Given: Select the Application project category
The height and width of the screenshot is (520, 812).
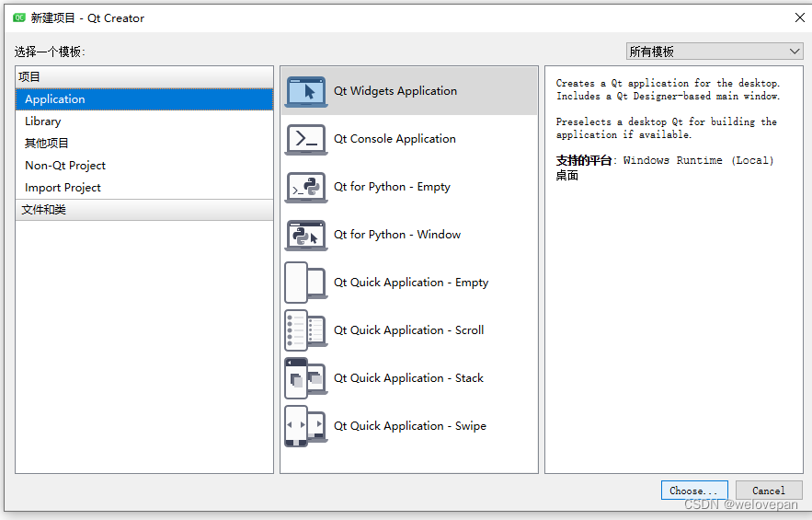Looking at the screenshot, I should click(144, 99).
